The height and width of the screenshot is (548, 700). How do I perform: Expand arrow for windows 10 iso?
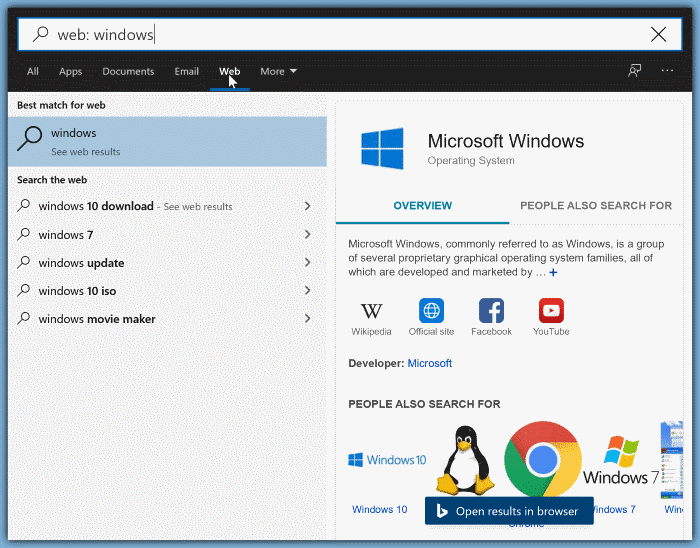tap(308, 291)
